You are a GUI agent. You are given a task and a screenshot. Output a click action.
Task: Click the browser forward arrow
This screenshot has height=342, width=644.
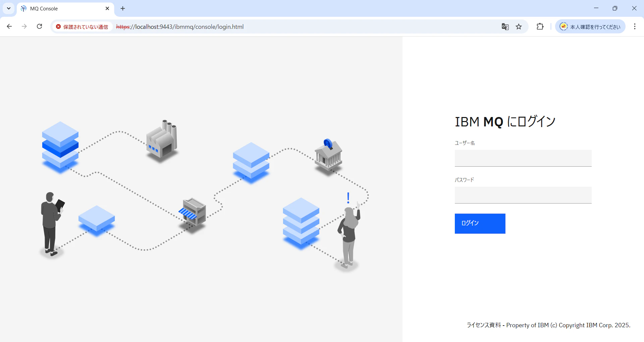[x=24, y=26]
